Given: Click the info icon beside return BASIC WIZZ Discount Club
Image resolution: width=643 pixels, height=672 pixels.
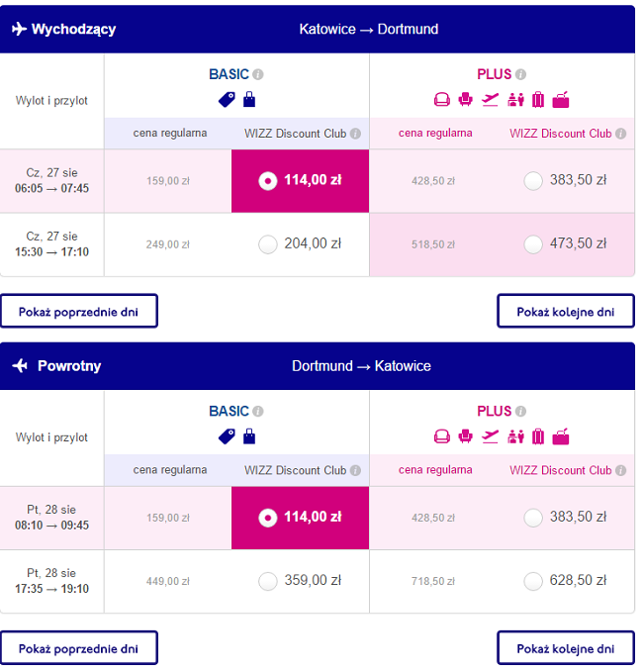Looking at the screenshot, I should [x=355, y=470].
